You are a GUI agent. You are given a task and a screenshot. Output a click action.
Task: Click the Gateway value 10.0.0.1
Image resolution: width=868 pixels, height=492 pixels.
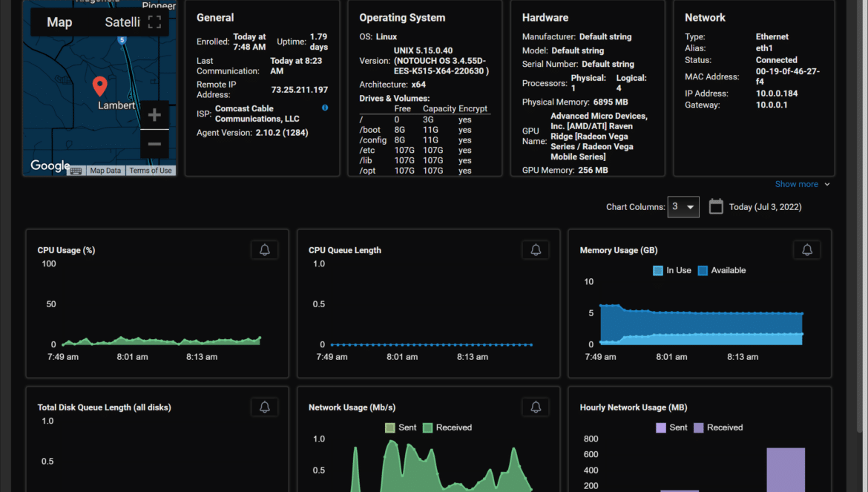[772, 105]
